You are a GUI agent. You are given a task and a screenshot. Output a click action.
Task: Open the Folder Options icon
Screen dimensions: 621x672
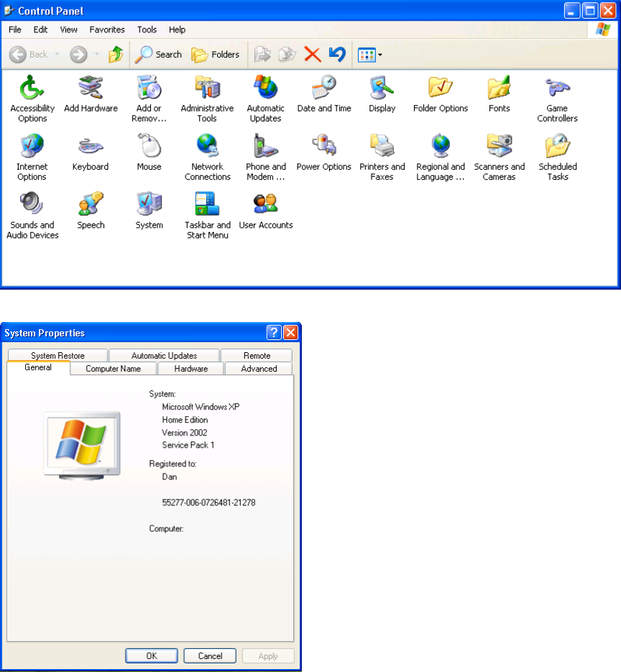click(441, 94)
